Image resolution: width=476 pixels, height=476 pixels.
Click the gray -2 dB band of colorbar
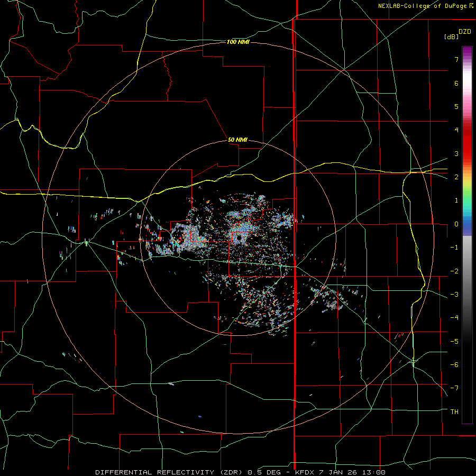click(467, 271)
